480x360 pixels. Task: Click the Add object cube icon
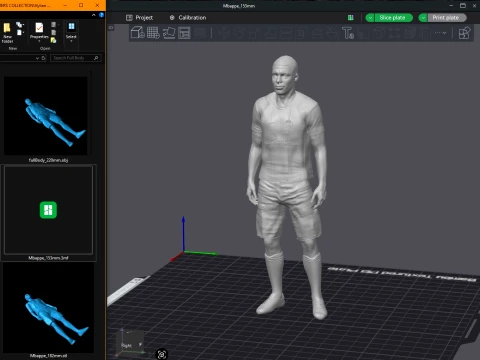pyautogui.click(x=137, y=33)
